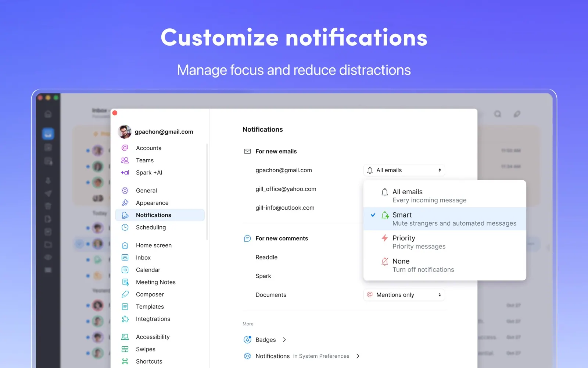Click the Accessibility icon in sidebar
Image resolution: width=588 pixels, height=368 pixels.
125,337
